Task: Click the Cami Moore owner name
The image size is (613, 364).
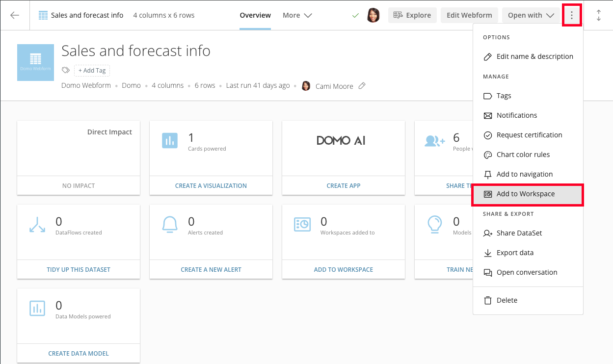Action: point(334,86)
